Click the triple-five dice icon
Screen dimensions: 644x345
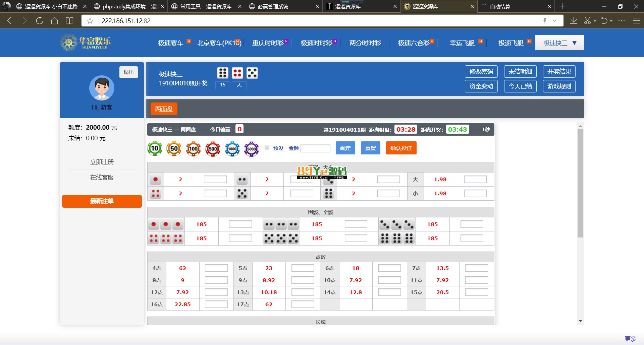[281, 238]
